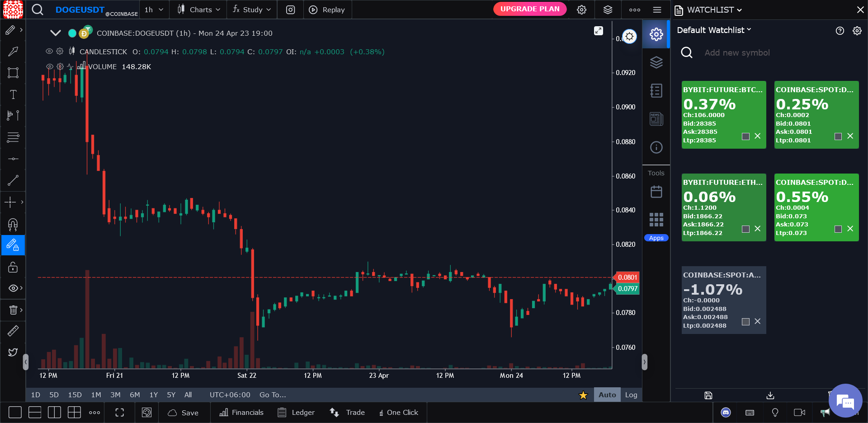
Task: Select the 5D range tab
Action: click(54, 395)
